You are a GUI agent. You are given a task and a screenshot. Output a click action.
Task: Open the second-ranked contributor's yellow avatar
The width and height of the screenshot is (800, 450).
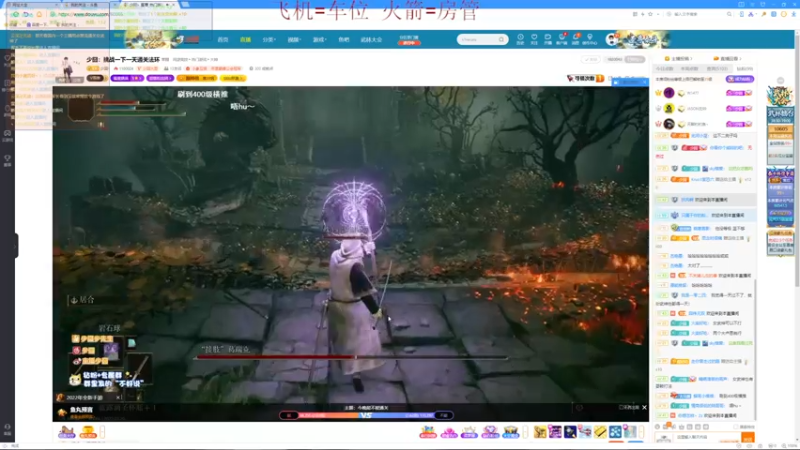tap(669, 108)
